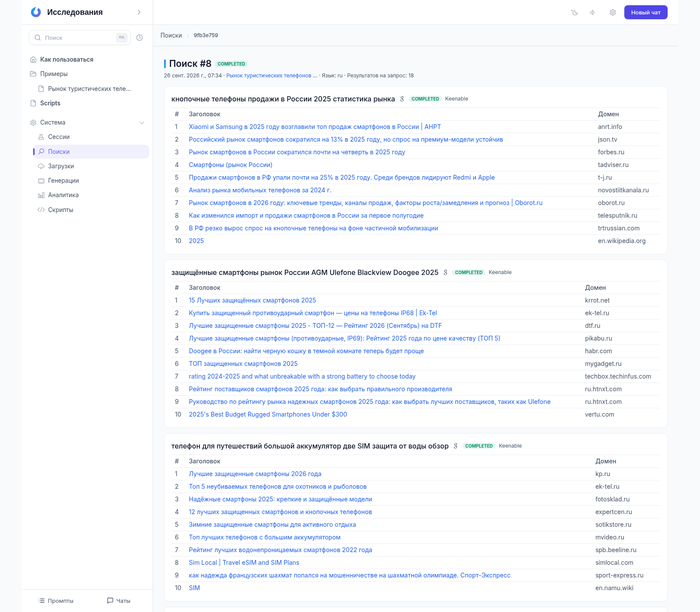Image resolution: width=700 pixels, height=612 pixels.
Task: Toggle dark mode with the moon icon
Action: pyautogui.click(x=574, y=13)
